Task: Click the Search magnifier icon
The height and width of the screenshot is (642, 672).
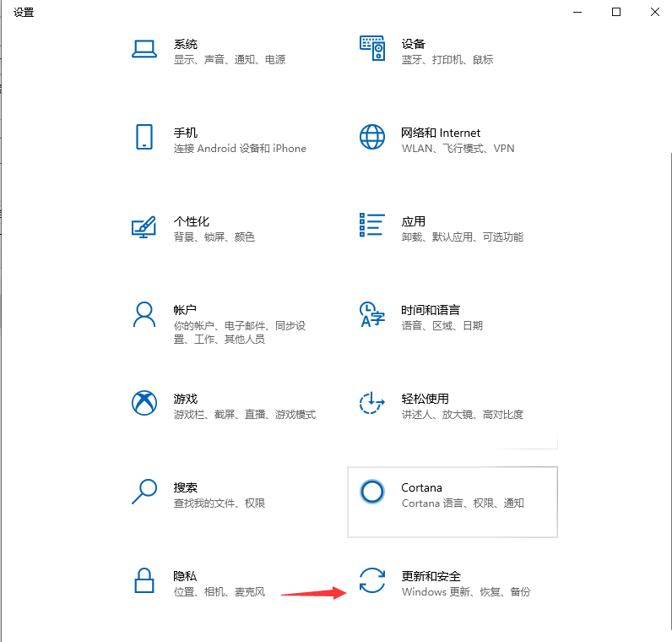Action: point(144,492)
